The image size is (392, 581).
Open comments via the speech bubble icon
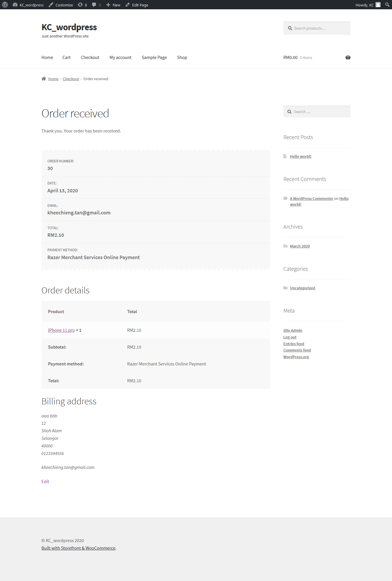(94, 5)
